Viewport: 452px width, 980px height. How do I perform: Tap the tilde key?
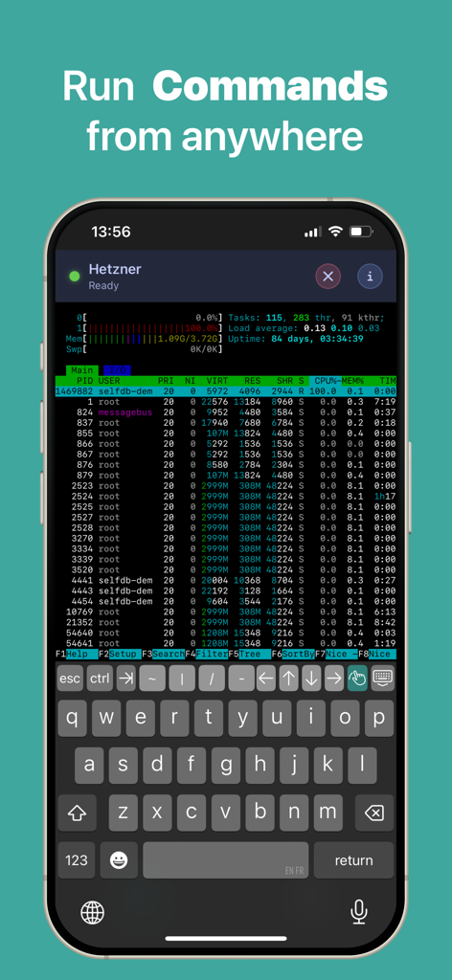pyautogui.click(x=152, y=679)
